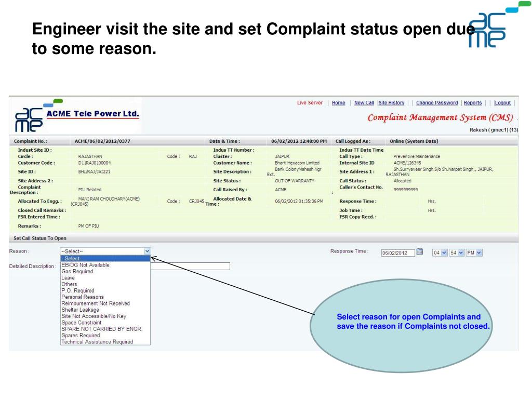Click caller contact number 9999999999
Viewport: 532px width, 399px height.
coord(405,190)
